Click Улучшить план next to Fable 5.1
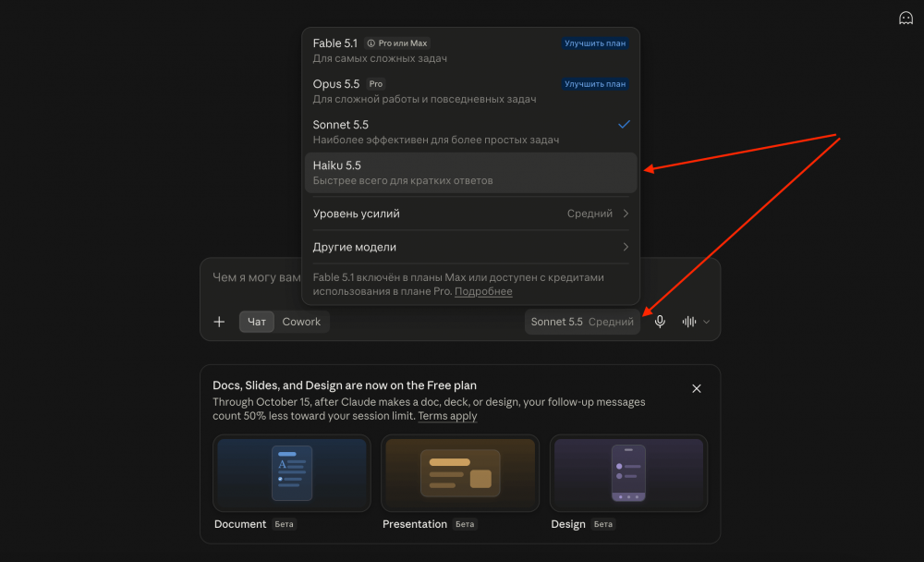This screenshot has width=924, height=562. click(x=595, y=43)
